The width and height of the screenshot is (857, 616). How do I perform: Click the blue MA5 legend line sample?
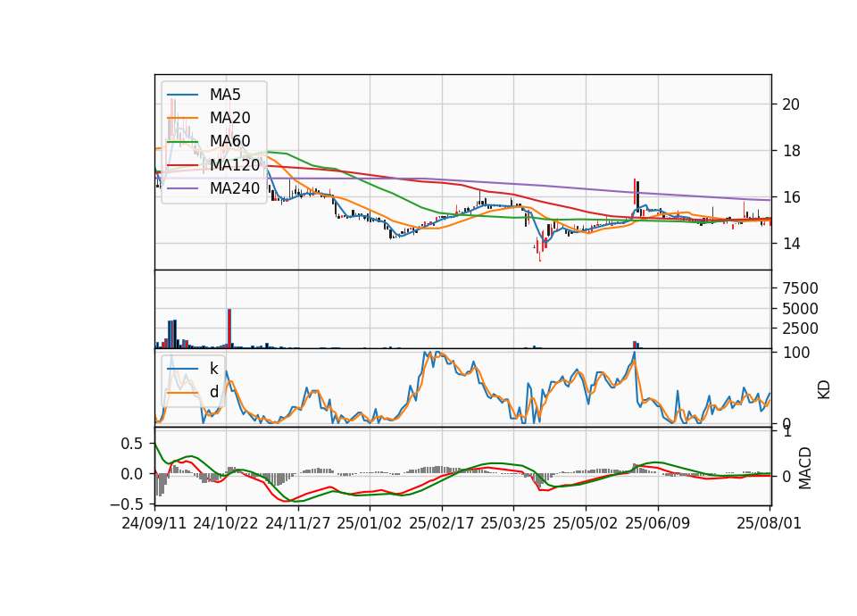tap(182, 96)
